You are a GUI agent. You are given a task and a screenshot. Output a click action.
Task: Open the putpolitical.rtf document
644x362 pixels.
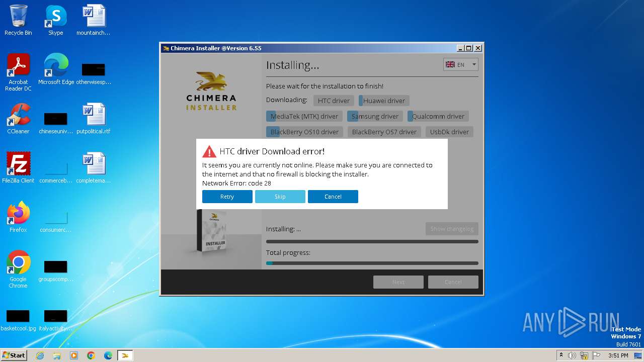pos(94,119)
